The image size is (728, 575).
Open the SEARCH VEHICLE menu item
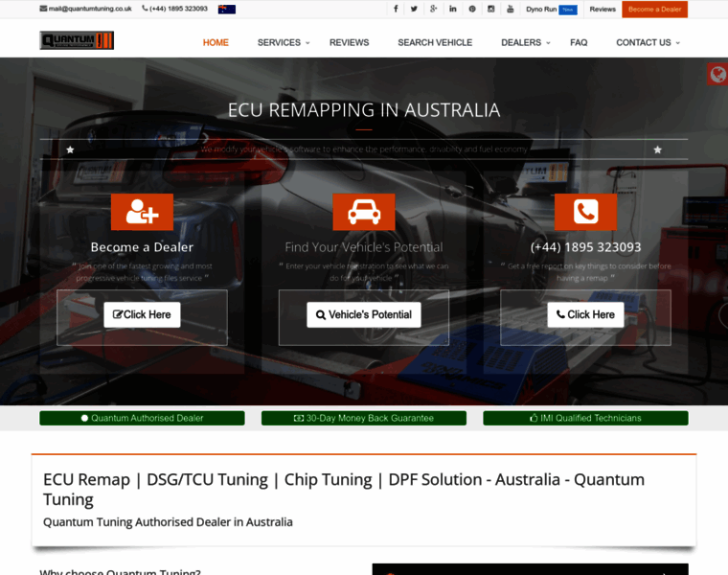[x=435, y=43]
